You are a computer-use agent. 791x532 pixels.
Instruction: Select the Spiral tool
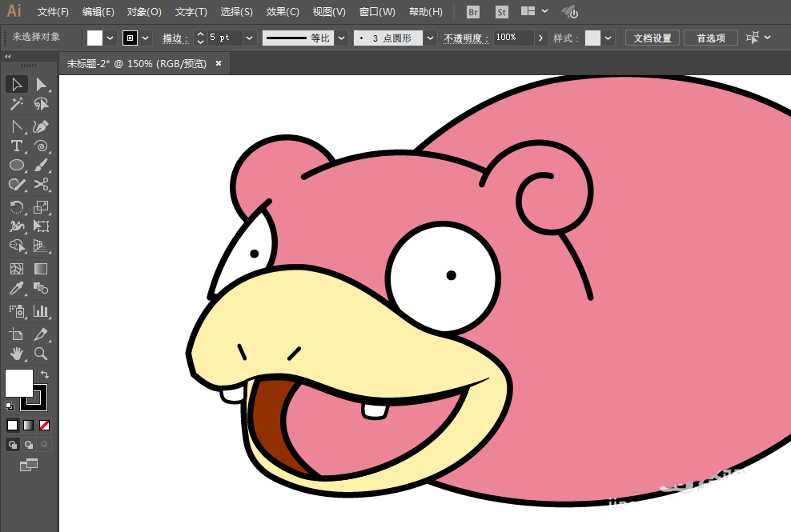pyautogui.click(x=41, y=146)
